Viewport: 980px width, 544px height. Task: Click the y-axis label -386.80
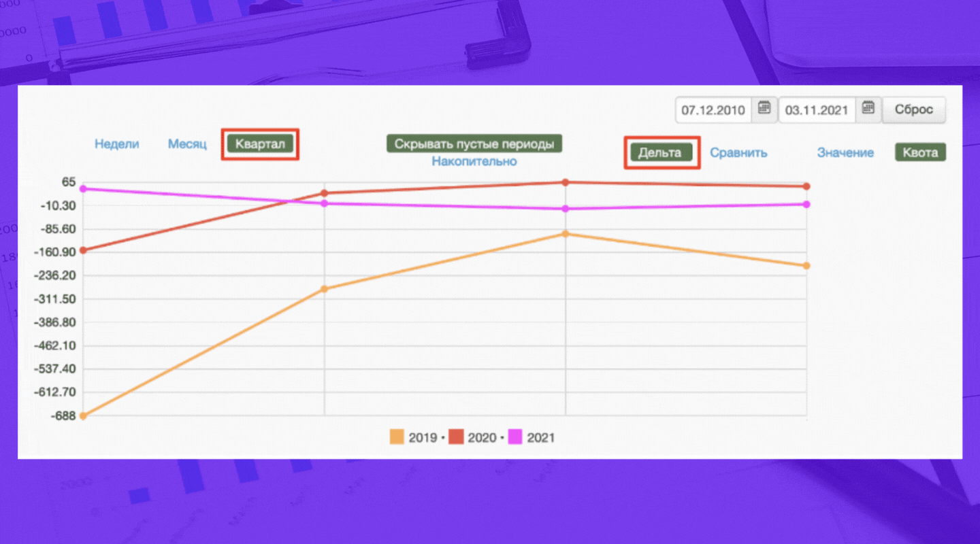(x=56, y=322)
